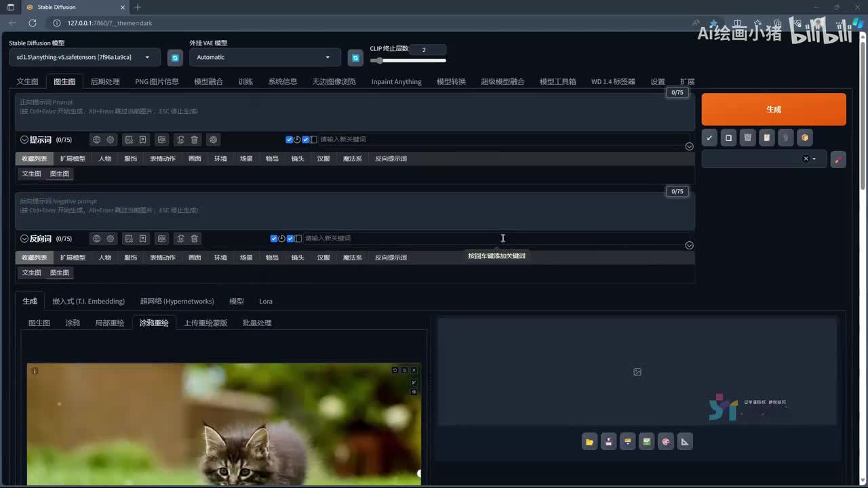This screenshot has width=868, height=488.
Task: Click the history icon in 反向词 toolbar
Action: (129, 239)
